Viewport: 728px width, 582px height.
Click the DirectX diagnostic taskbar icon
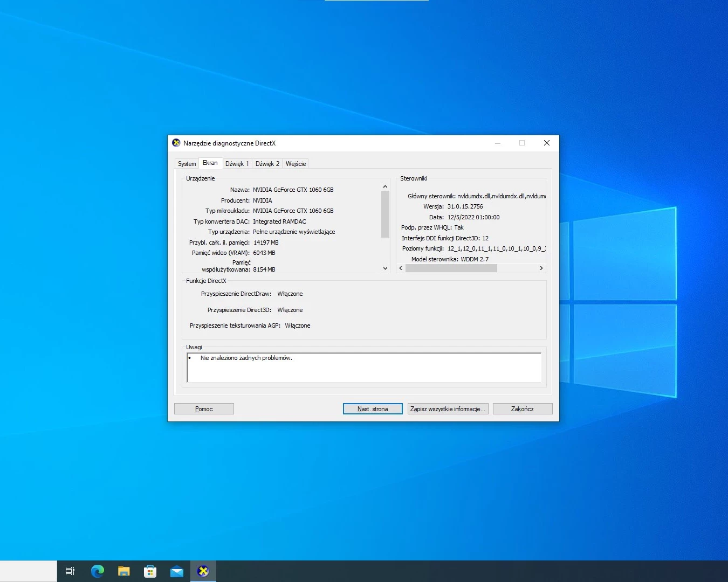203,571
